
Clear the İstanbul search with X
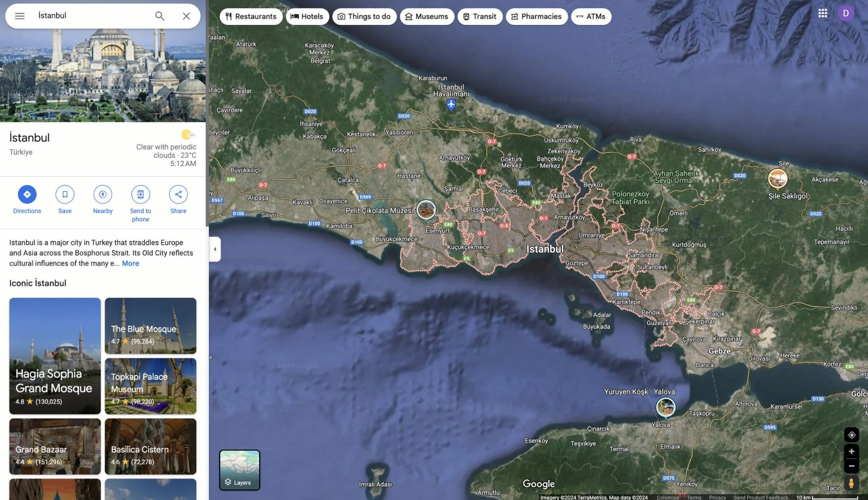[186, 16]
